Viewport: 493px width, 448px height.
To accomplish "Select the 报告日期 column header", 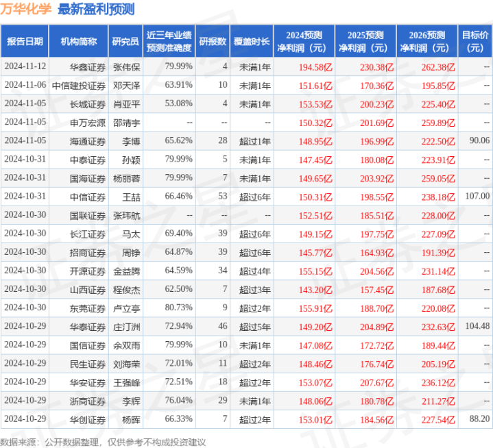I will click(x=25, y=41).
